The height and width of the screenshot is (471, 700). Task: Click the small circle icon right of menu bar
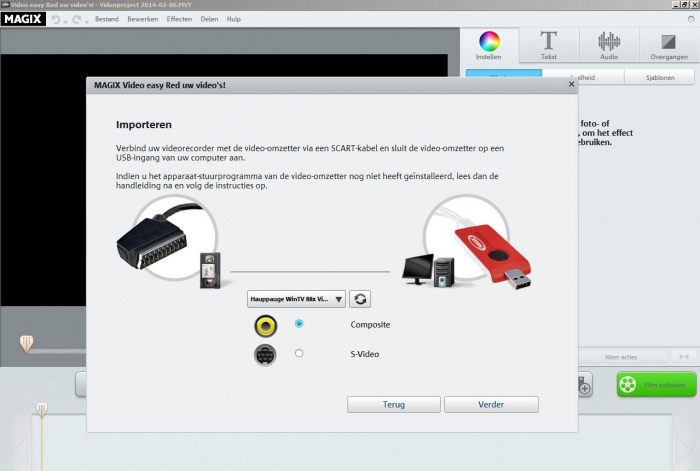691,19
